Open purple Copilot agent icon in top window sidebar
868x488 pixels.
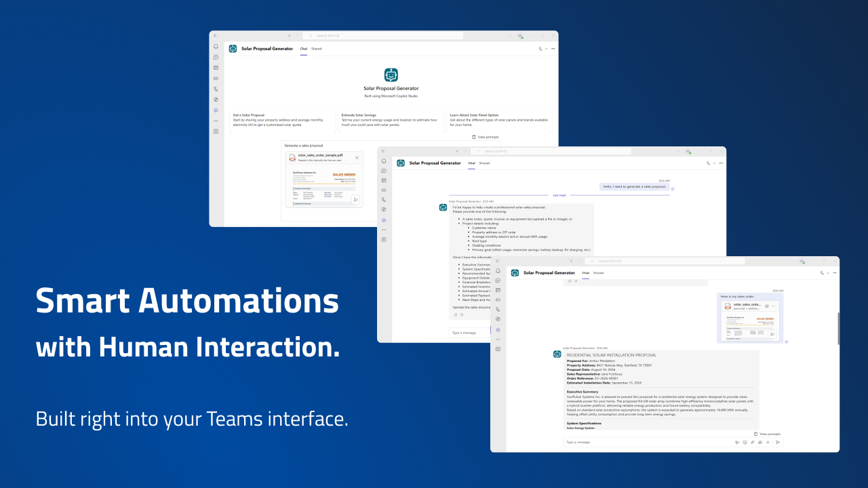[216, 110]
